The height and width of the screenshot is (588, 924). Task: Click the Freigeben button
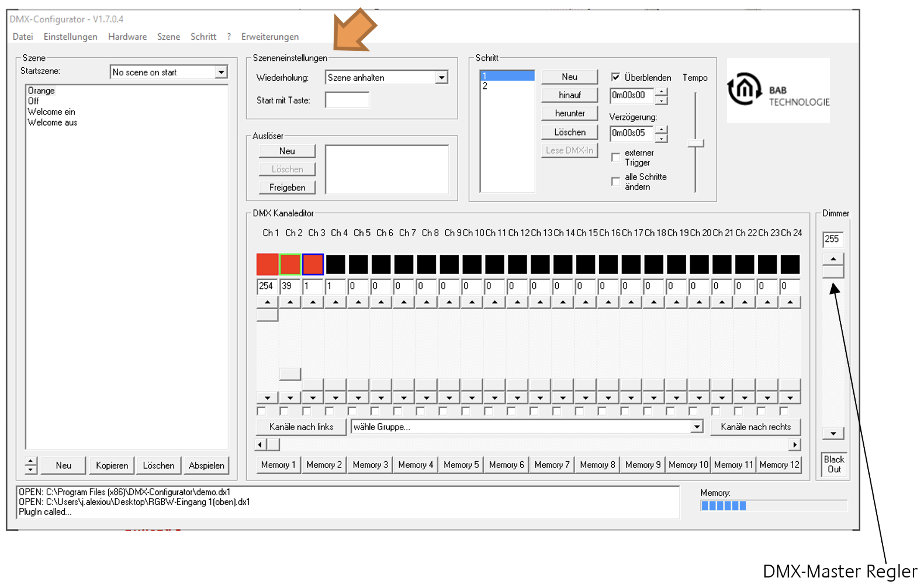tap(287, 187)
